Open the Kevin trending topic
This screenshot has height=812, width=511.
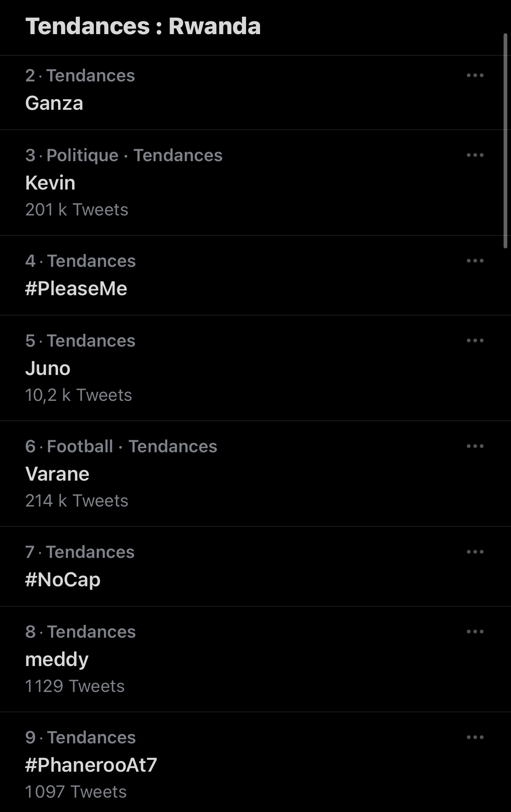[50, 183]
